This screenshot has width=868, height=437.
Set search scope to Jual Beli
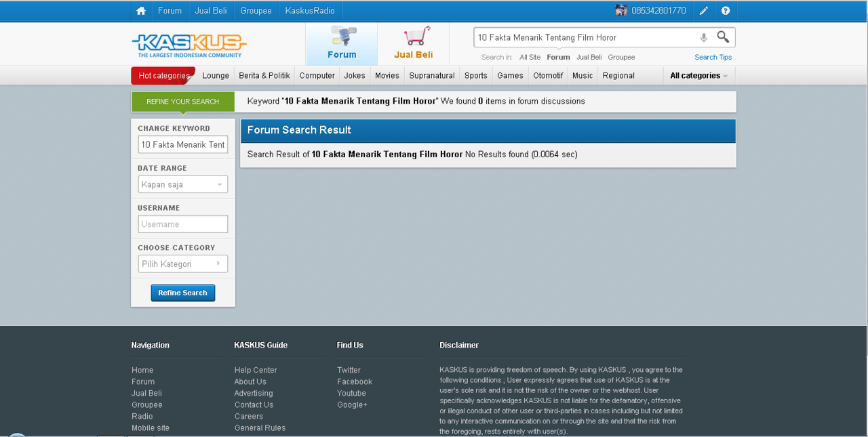pyautogui.click(x=589, y=58)
